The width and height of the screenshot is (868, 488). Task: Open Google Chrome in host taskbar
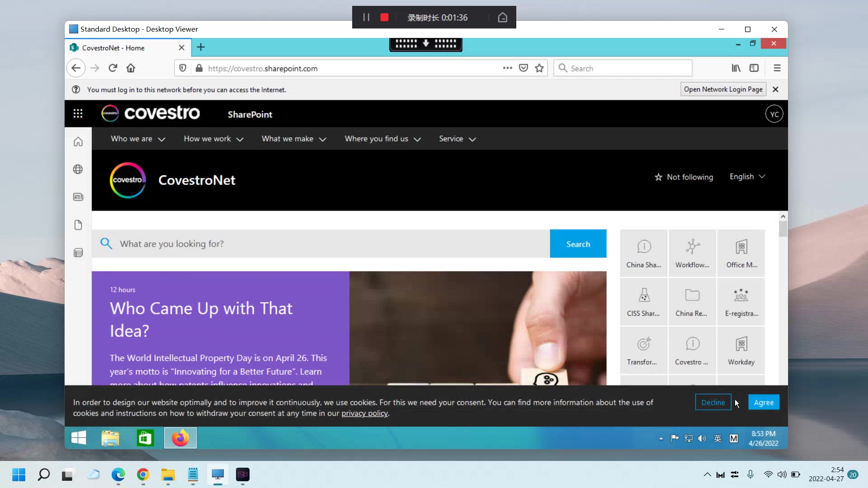coord(143,474)
